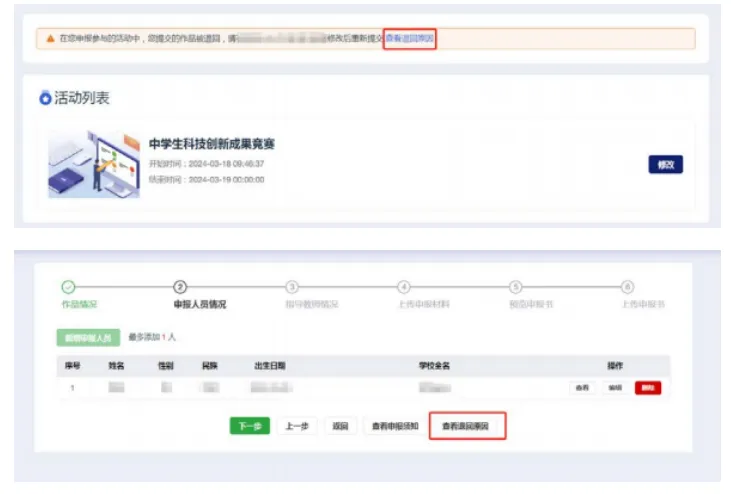Click the 查看退回原因 button at the bottom
This screenshot has height=494, width=731.
point(465,426)
